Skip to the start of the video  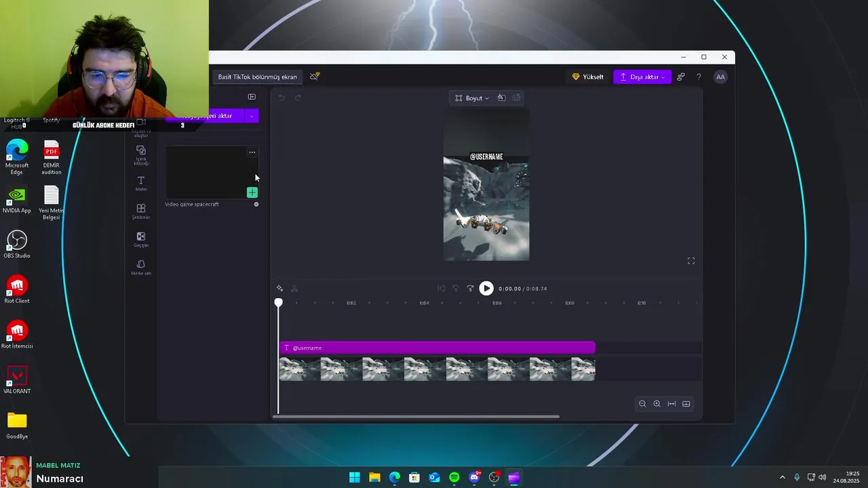click(441, 289)
